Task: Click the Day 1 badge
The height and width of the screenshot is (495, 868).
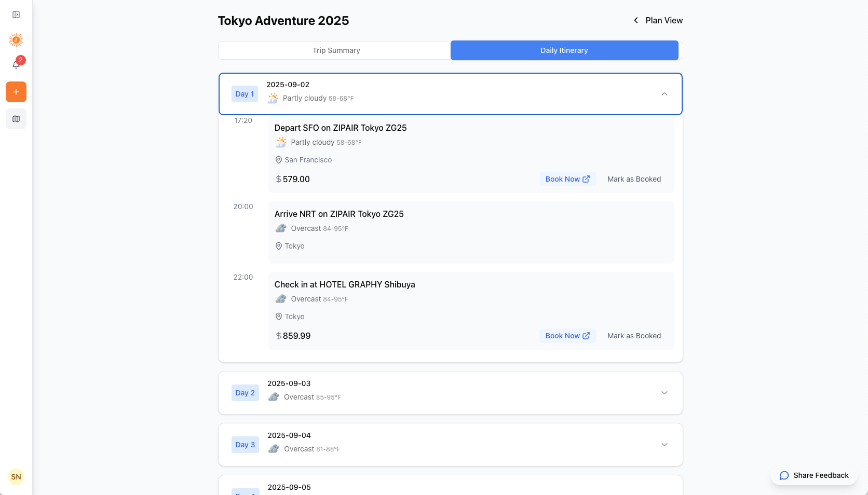Action: coord(245,94)
